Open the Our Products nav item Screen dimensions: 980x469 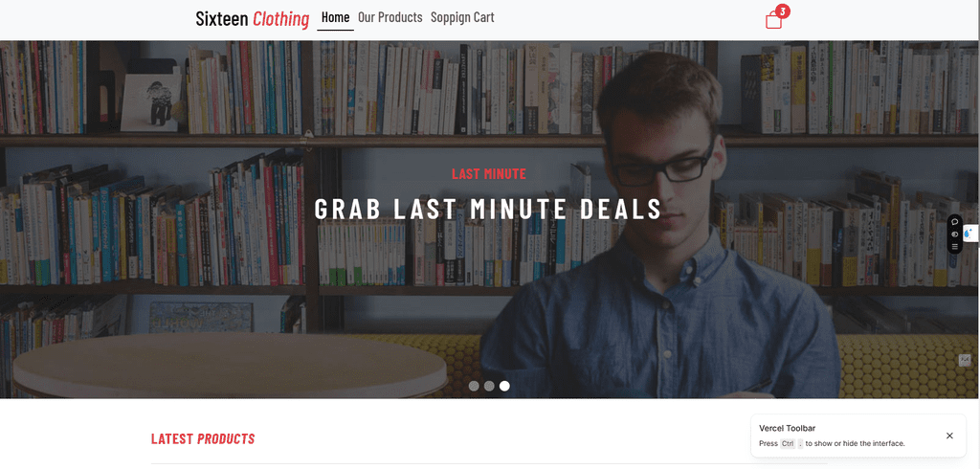coord(390,17)
